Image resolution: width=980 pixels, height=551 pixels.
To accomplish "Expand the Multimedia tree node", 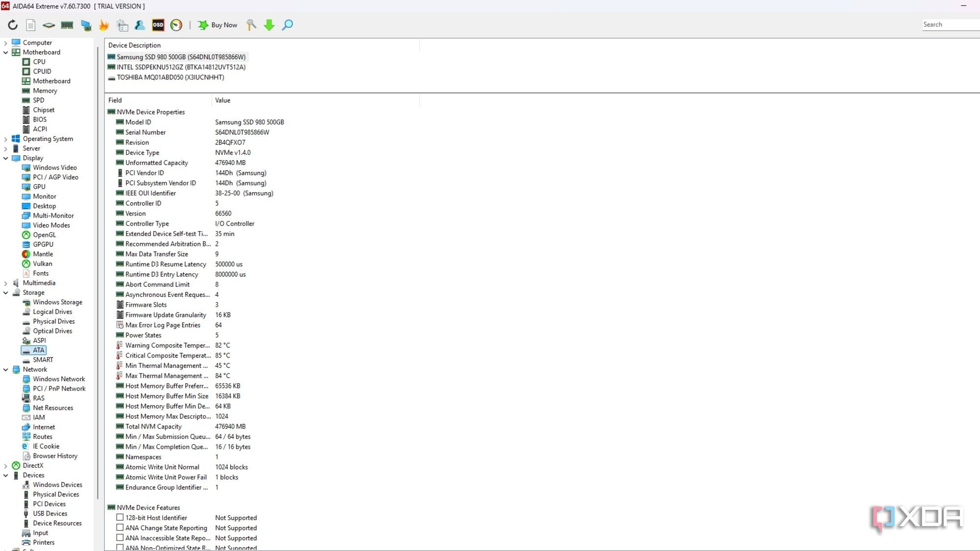I will coord(5,283).
